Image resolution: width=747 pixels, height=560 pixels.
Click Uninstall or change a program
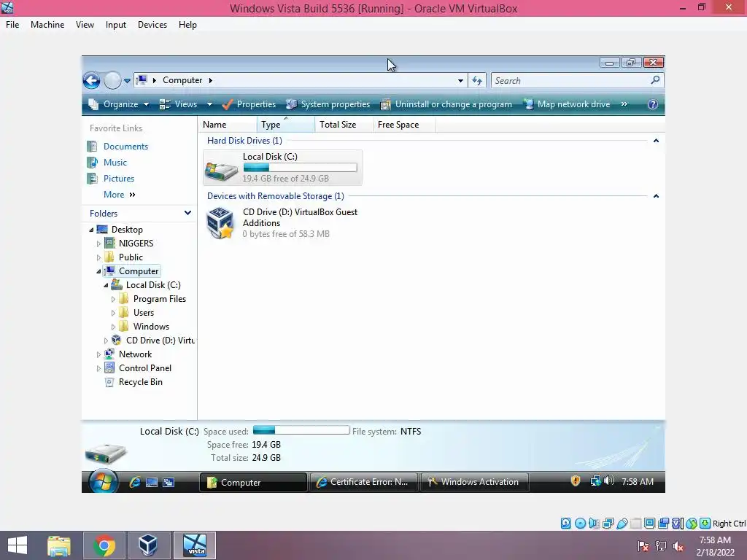coord(446,104)
